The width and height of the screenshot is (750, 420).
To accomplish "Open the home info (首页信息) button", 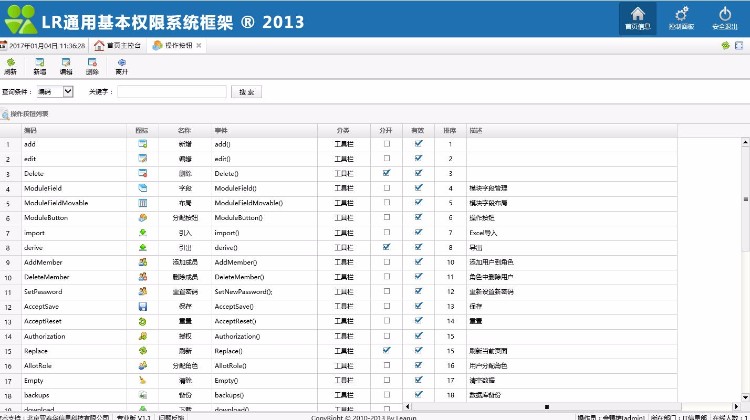I will click(637, 18).
